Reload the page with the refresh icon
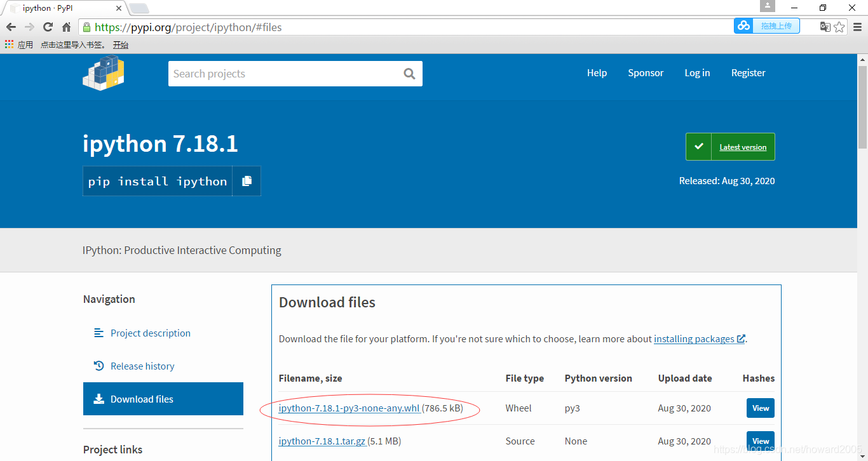This screenshot has width=868, height=461. tap(48, 27)
